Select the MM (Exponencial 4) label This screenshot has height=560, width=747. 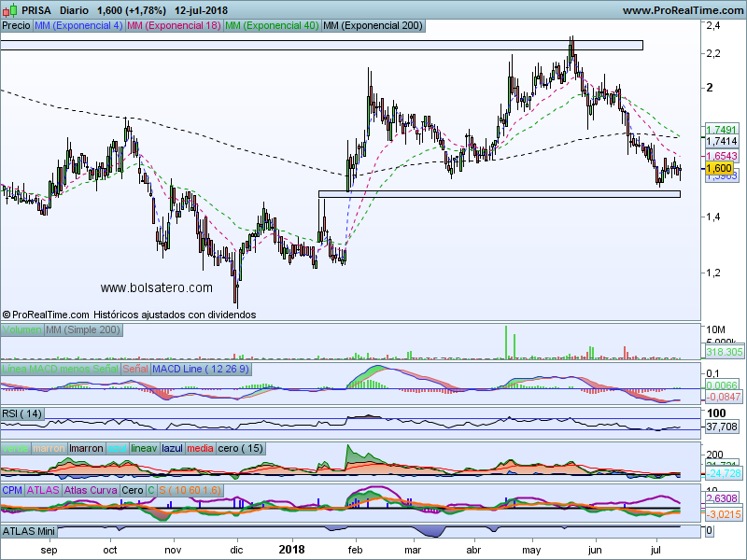[78, 26]
